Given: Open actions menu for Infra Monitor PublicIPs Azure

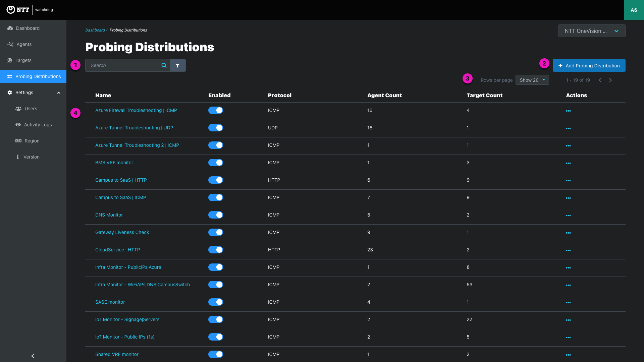Looking at the screenshot, I should (x=568, y=268).
